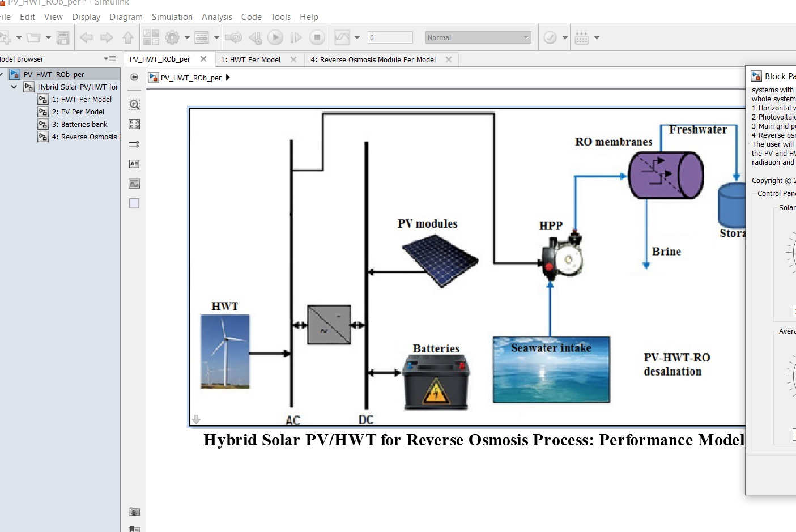Click the simulation stop time field
796x532 pixels.
tap(390, 37)
